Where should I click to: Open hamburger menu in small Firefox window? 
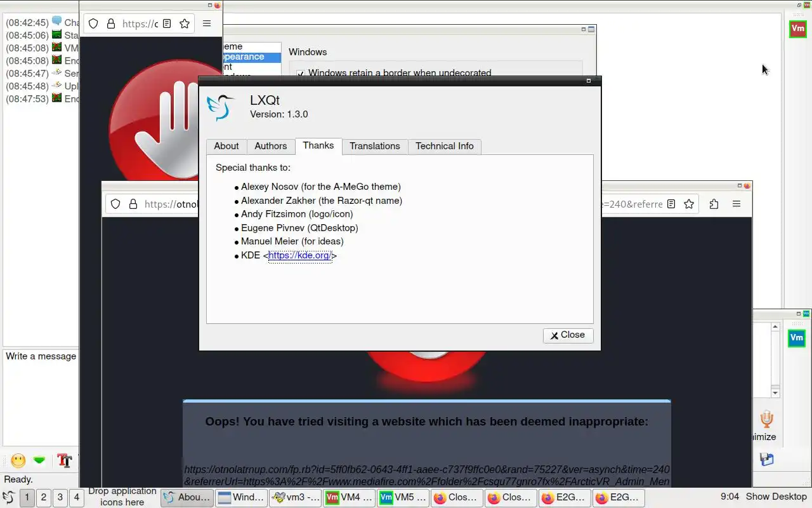pyautogui.click(x=207, y=23)
